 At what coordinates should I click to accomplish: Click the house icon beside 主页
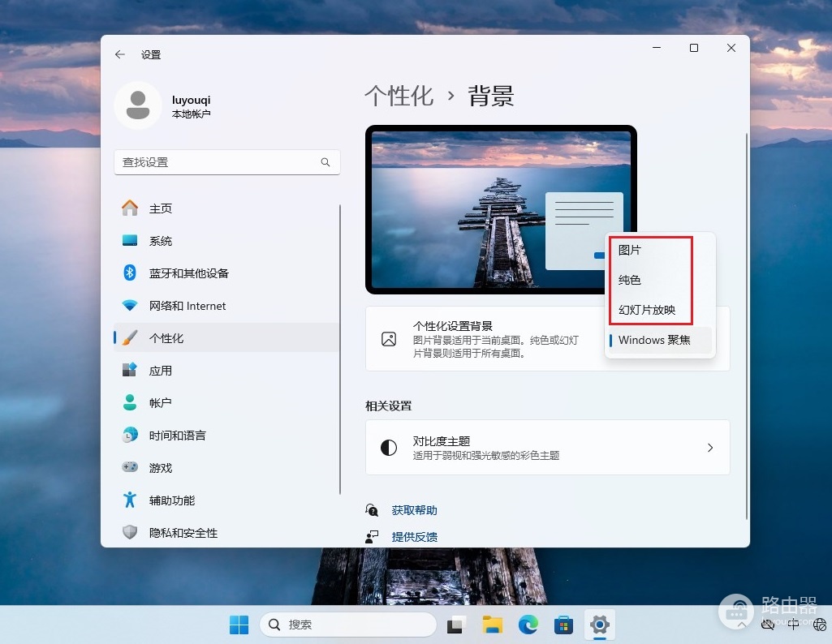tap(130, 208)
